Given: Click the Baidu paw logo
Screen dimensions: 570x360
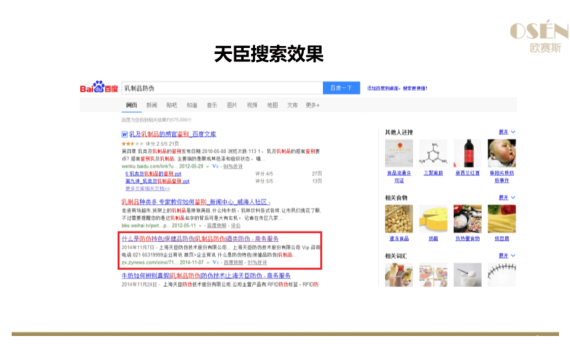Looking at the screenshot, I should pyautogui.click(x=99, y=87).
